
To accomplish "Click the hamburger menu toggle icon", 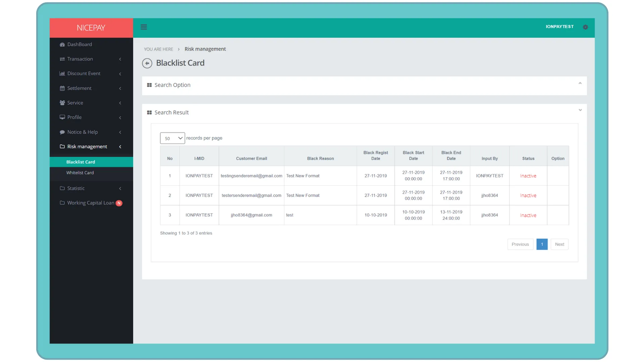I will (x=144, y=27).
